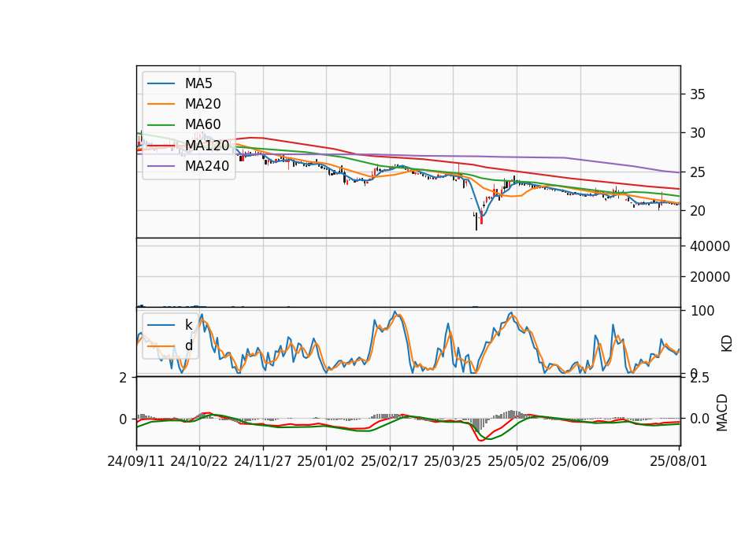Image resolution: width=756 pixels, height=543 pixels.
Task: Click the 25/06/09 date tick label
Action: click(x=580, y=461)
